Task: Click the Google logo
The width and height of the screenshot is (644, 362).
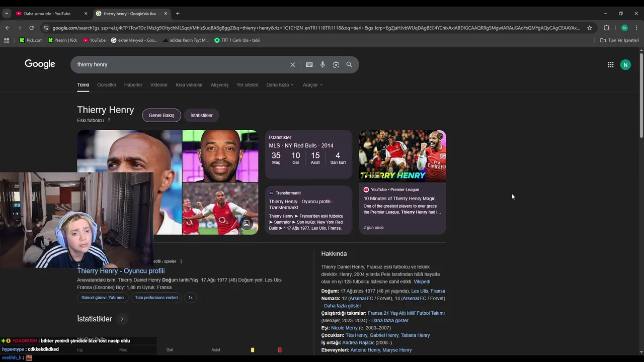Action: [40, 64]
